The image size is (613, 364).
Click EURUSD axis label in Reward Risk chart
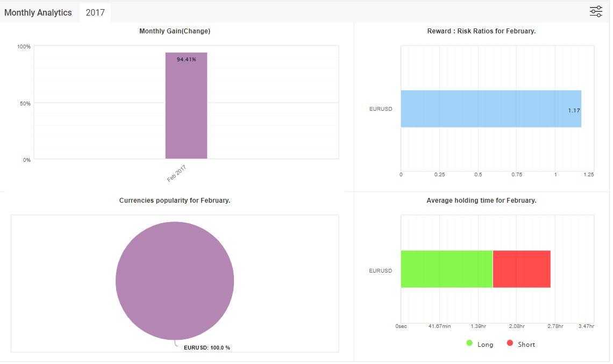click(381, 109)
